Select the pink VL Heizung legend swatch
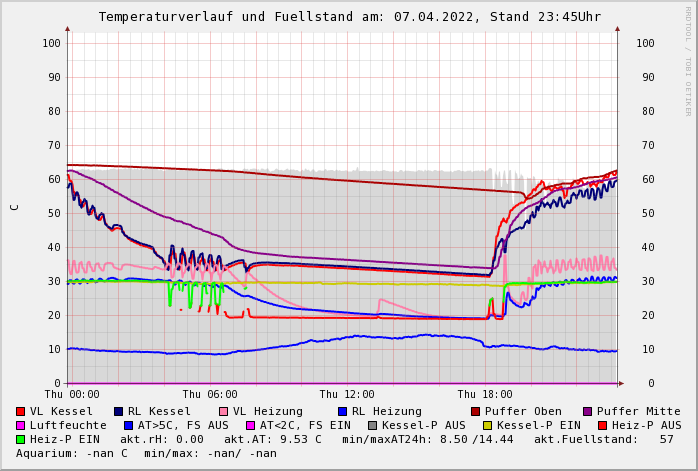Screen dimensions: 698x471 point(223,412)
